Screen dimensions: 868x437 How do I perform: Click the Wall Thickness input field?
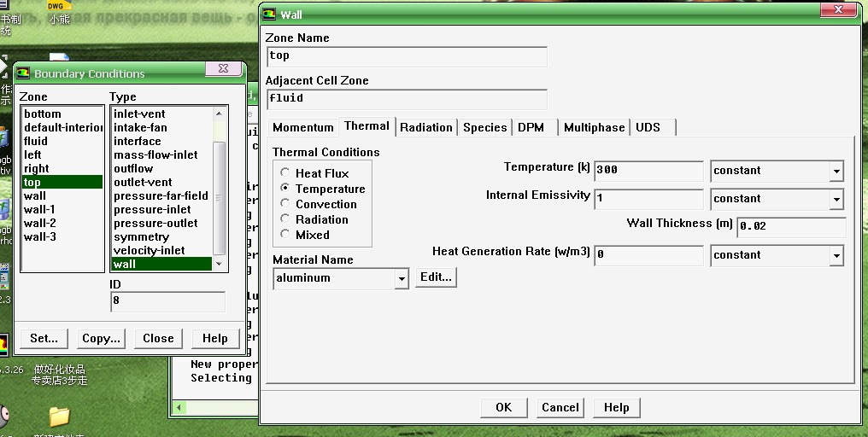tap(790, 227)
